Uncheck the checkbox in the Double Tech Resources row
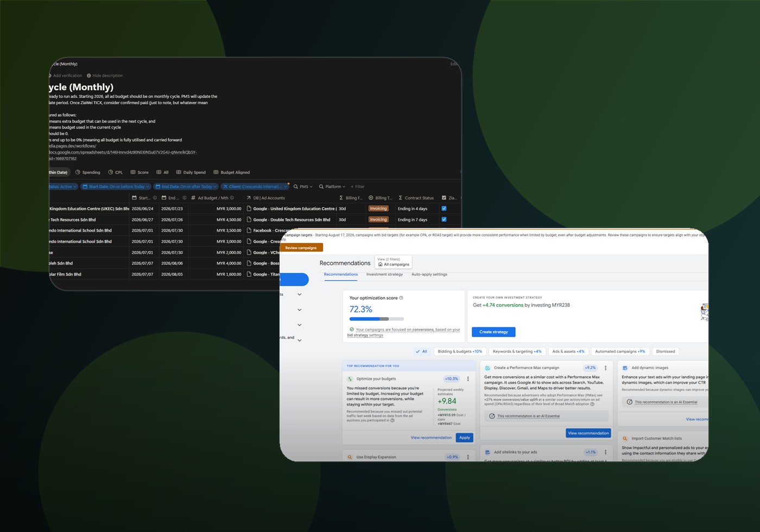 (444, 219)
